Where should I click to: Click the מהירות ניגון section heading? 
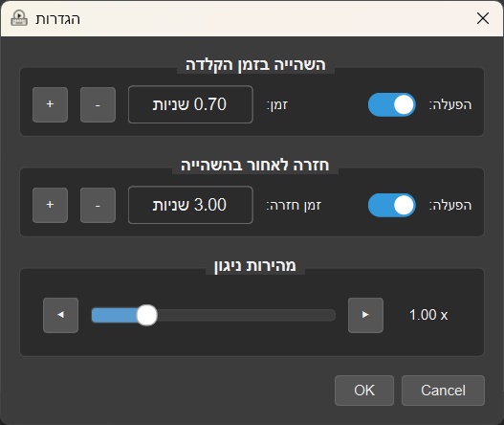[255, 266]
